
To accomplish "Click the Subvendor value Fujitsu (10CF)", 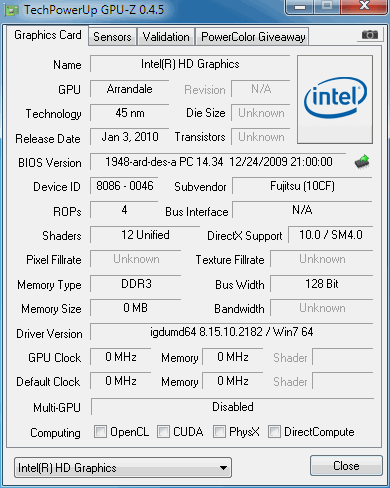I will pyautogui.click(x=302, y=186).
